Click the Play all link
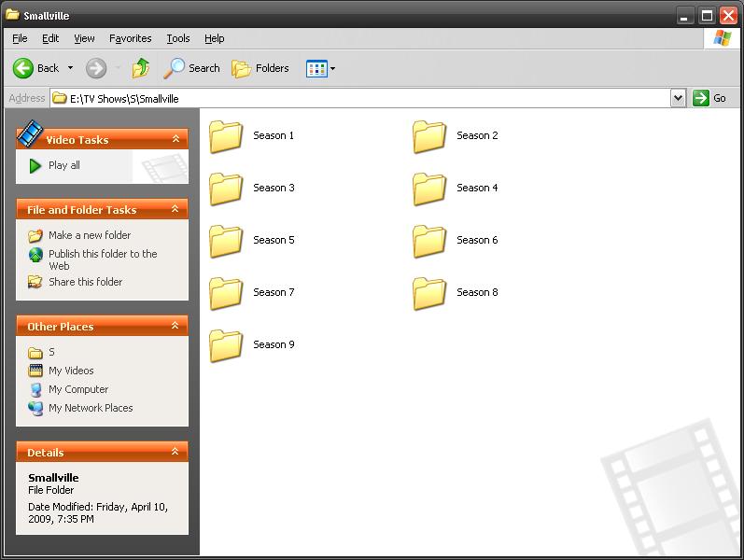The height and width of the screenshot is (560, 744). pos(64,165)
